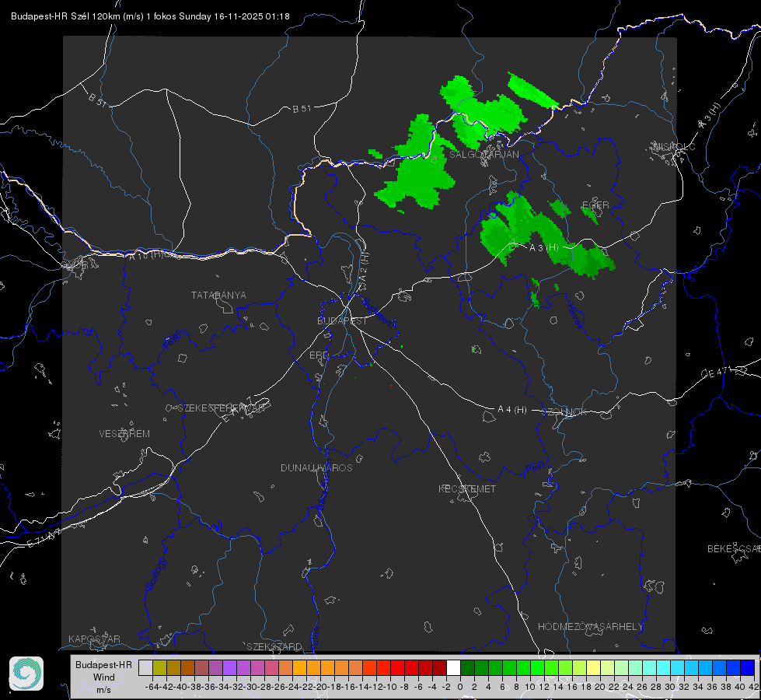Pick the cyan swatch between 28 and 30
Viewport: 761px width, 700px height.
click(664, 667)
